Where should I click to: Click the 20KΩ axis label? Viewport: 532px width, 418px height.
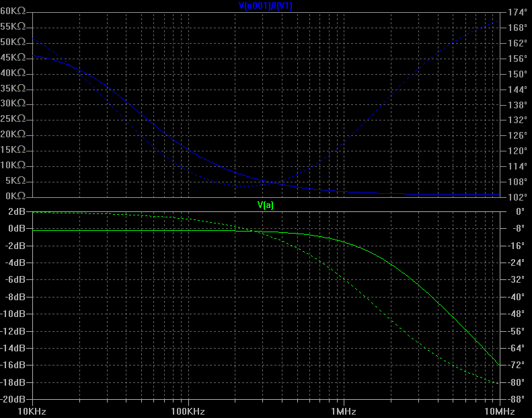pyautogui.click(x=13, y=134)
